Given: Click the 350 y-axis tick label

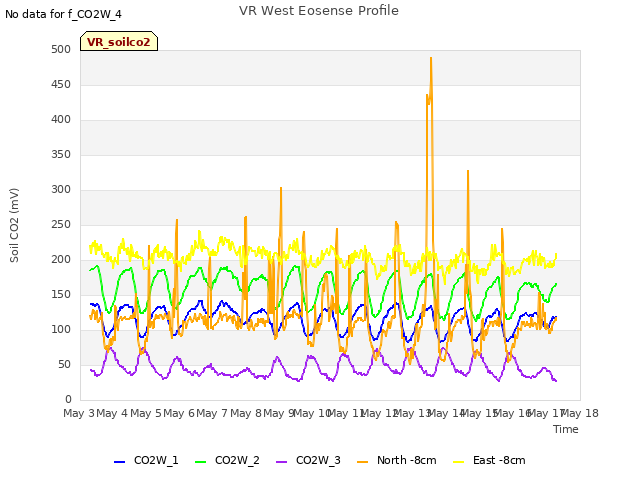Looking at the screenshot, I should tap(61, 155).
